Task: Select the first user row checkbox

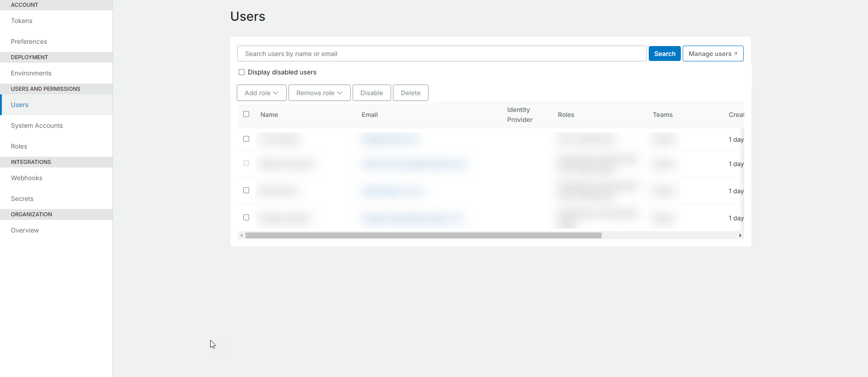Action: pyautogui.click(x=246, y=139)
